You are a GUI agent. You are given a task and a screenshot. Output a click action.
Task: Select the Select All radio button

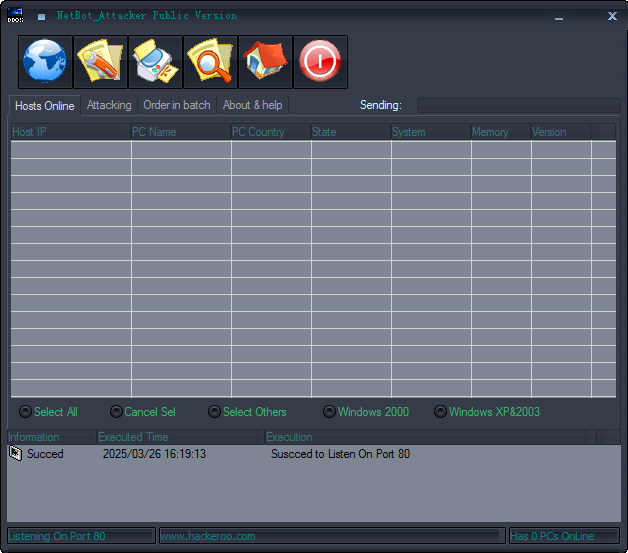[26, 412]
